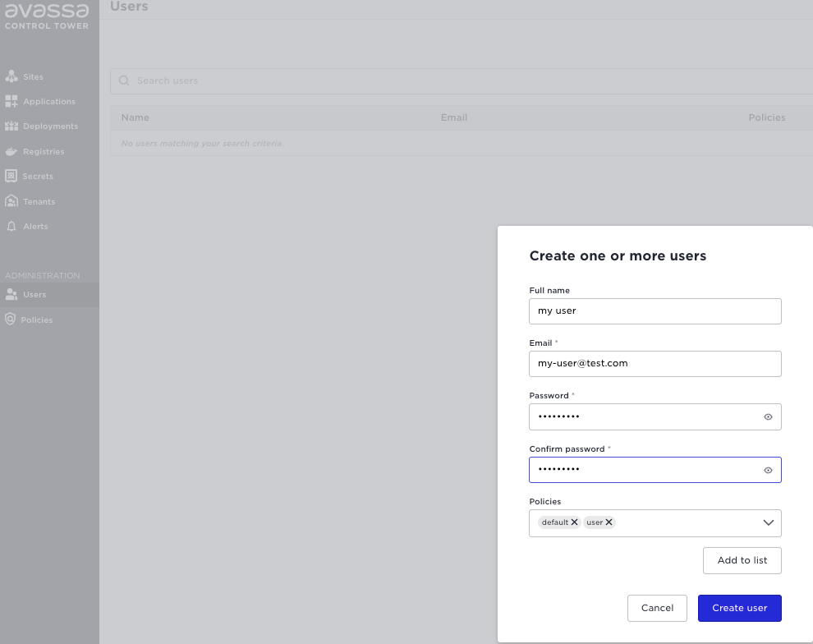Open the Secrets menu item
This screenshot has height=644, width=813.
[x=49, y=177]
